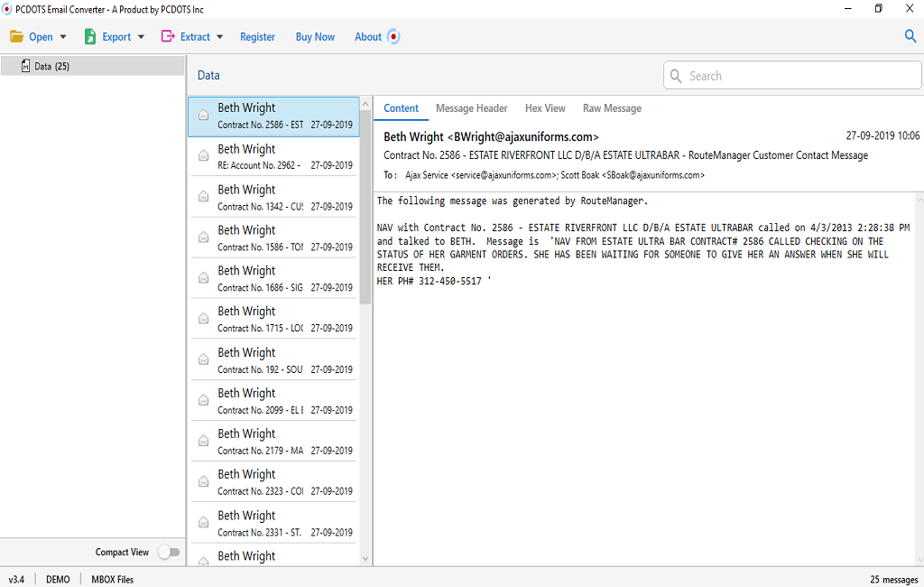This screenshot has width=924, height=587.
Task: Select email with subject Contract No. 2586 - EST
Action: point(273,116)
